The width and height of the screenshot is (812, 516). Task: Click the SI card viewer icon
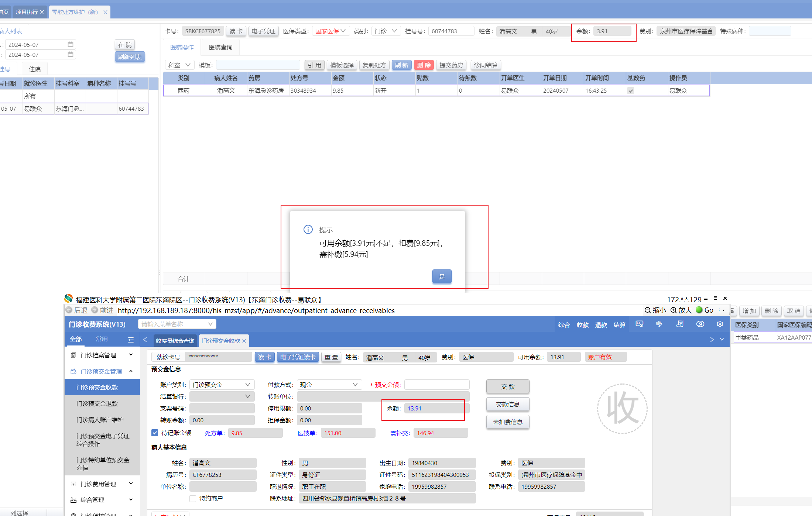click(640, 324)
